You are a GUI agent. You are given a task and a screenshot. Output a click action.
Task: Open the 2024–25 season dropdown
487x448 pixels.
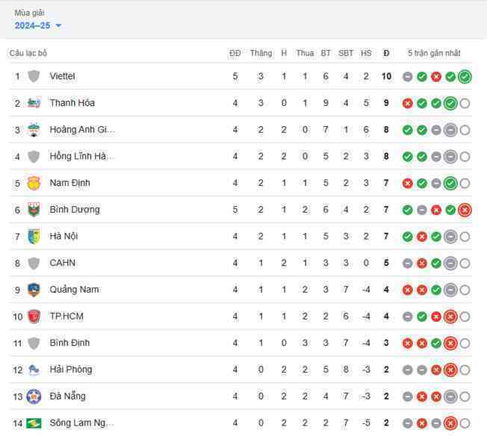coord(37,25)
